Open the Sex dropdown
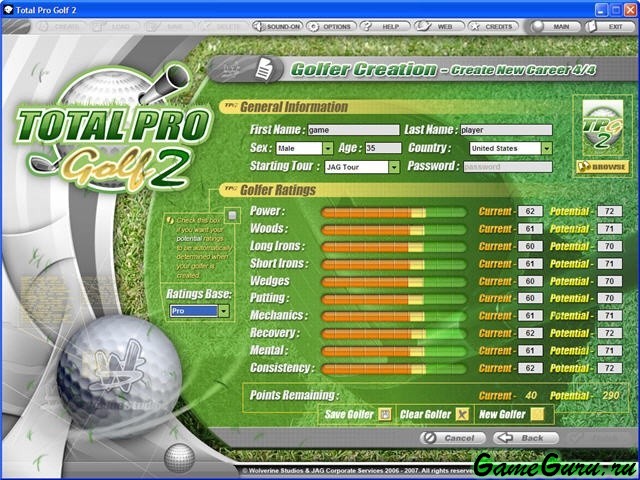Viewport: 640px width, 480px height. [x=304, y=148]
